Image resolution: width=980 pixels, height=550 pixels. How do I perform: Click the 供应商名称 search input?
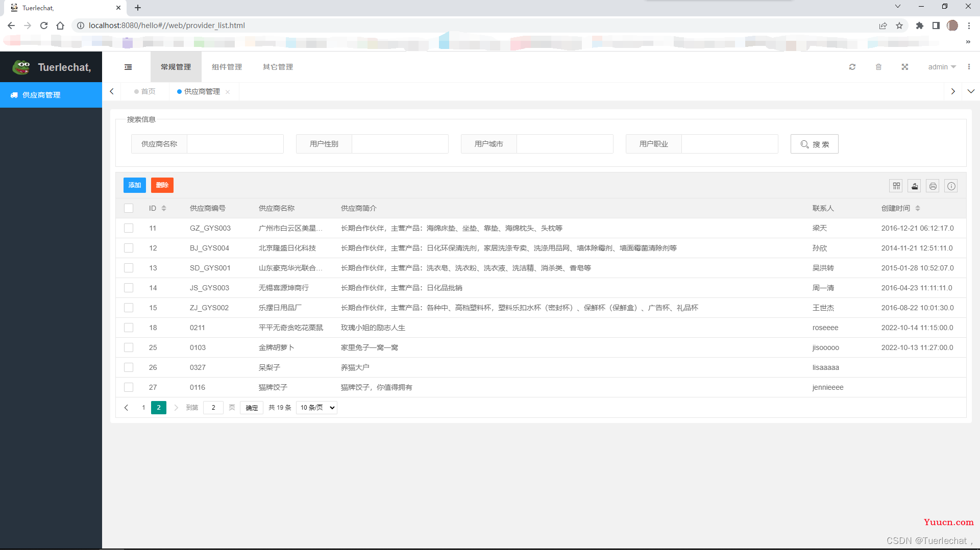pyautogui.click(x=235, y=144)
